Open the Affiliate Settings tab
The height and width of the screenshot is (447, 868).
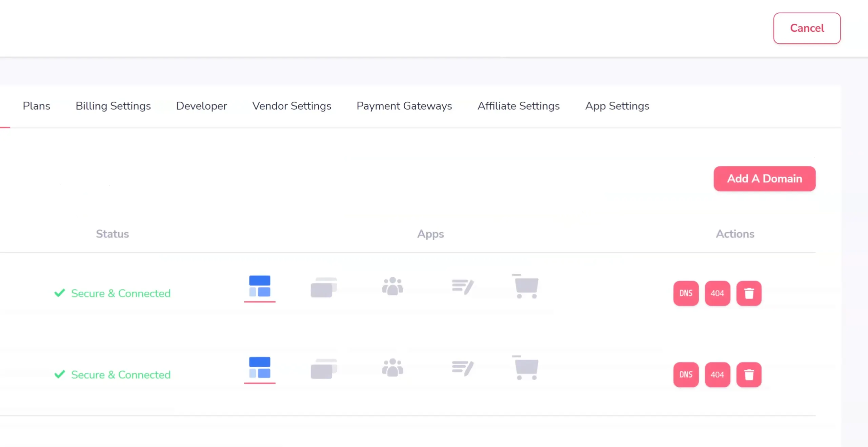click(518, 106)
